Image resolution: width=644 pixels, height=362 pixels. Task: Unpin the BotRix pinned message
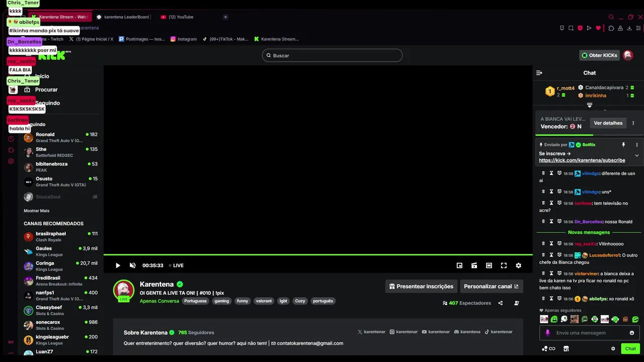coord(623,145)
